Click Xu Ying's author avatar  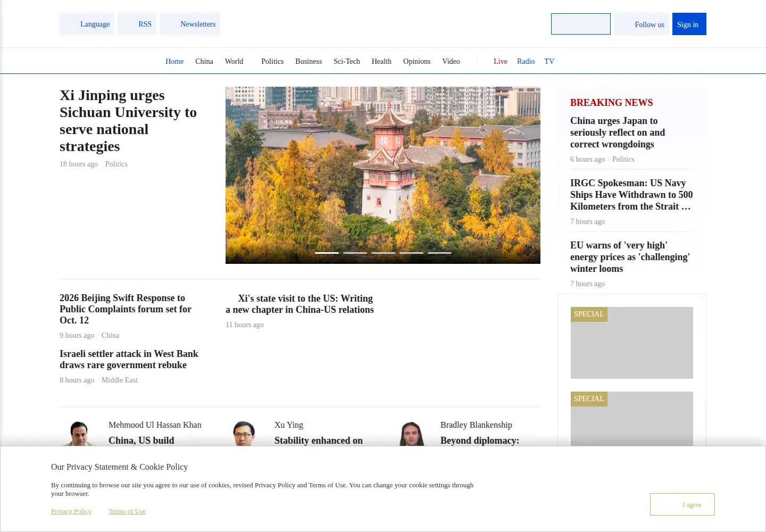(x=245, y=434)
